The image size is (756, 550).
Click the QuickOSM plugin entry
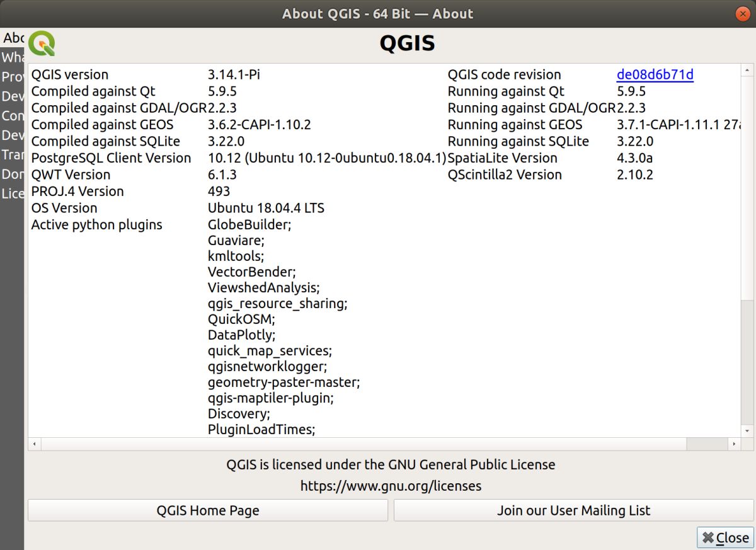(241, 319)
